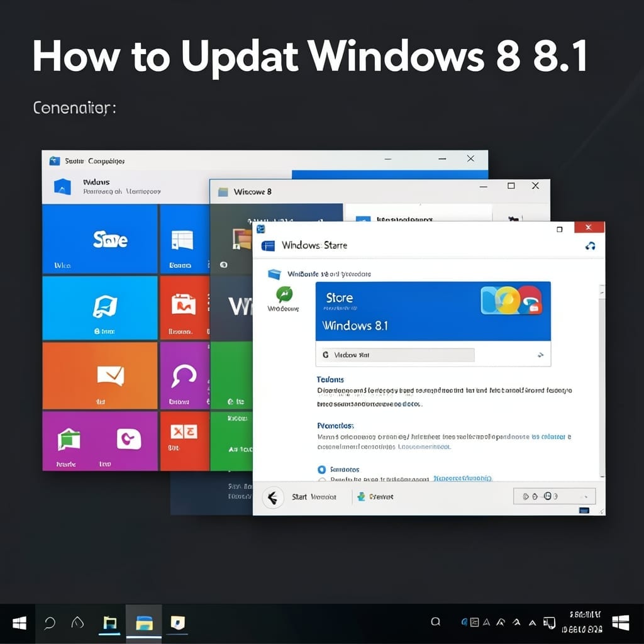The image size is (644, 644).
Task: Open the orange mail envelope tile
Action: click(x=100, y=376)
